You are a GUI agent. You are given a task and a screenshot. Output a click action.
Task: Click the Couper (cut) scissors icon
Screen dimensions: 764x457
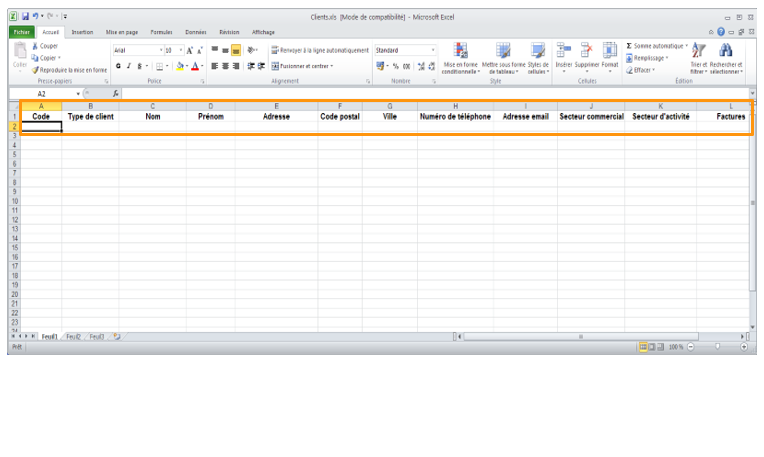(x=35, y=46)
